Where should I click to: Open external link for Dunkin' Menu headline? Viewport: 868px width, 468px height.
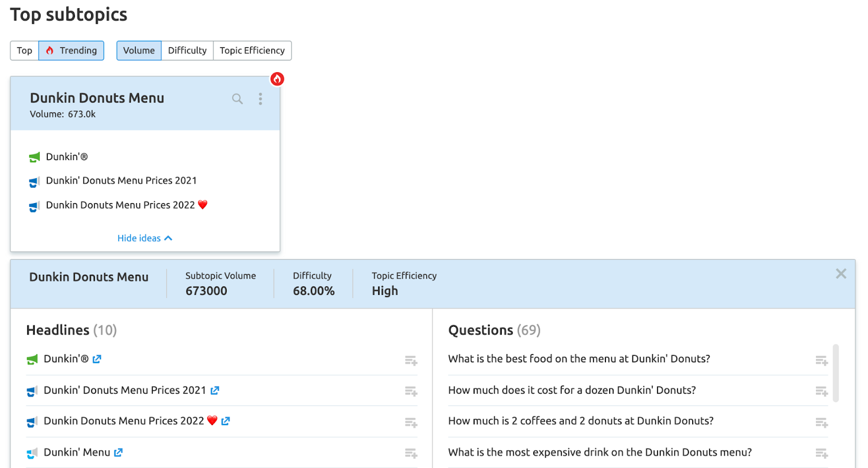pos(118,452)
